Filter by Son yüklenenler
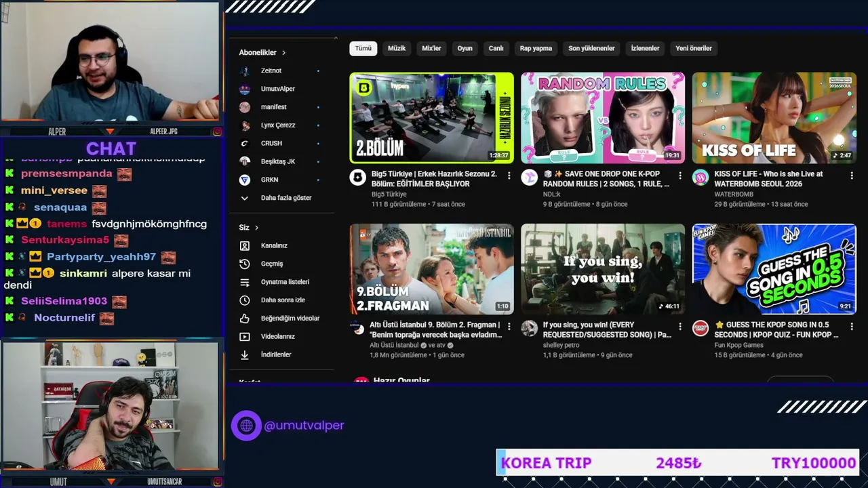This screenshot has width=868, height=488. (x=591, y=48)
